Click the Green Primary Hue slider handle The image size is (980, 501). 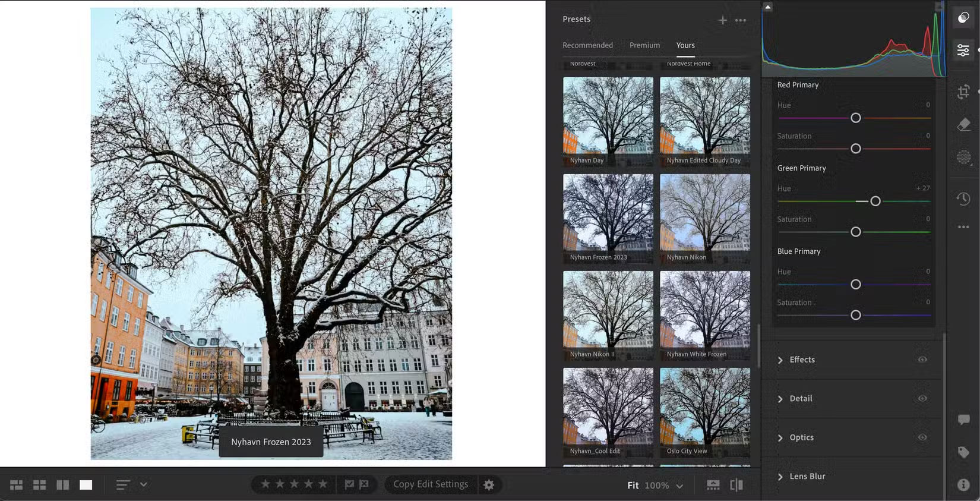tap(875, 201)
